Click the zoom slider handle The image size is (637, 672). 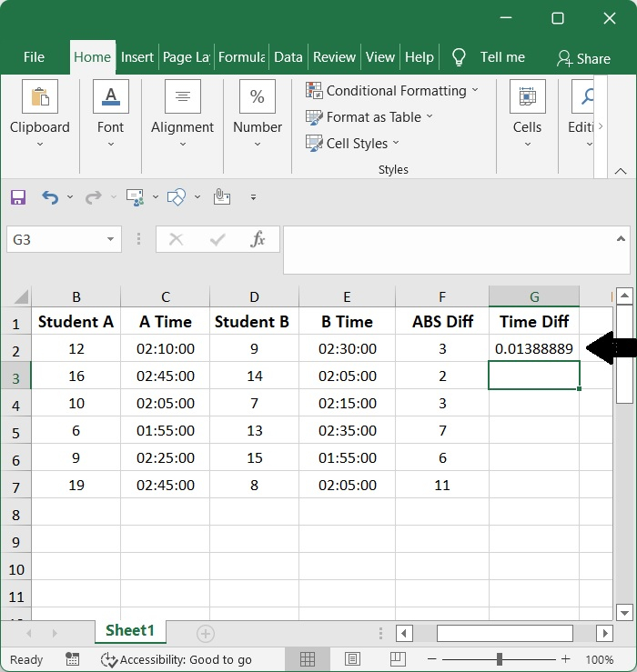500,659
